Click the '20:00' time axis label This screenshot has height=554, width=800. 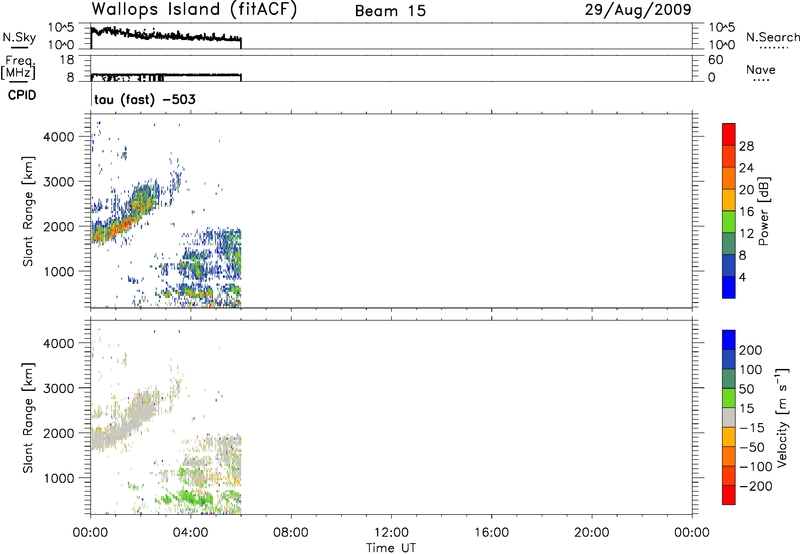[592, 533]
